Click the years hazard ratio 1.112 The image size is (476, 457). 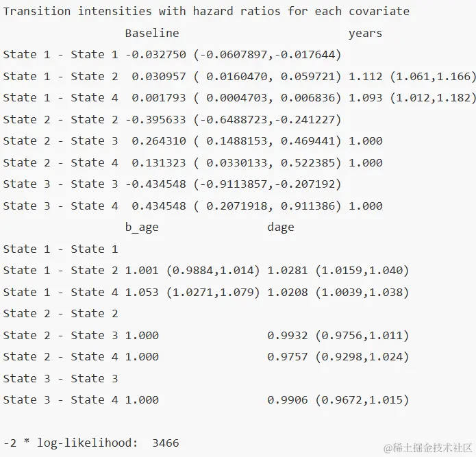(x=365, y=76)
